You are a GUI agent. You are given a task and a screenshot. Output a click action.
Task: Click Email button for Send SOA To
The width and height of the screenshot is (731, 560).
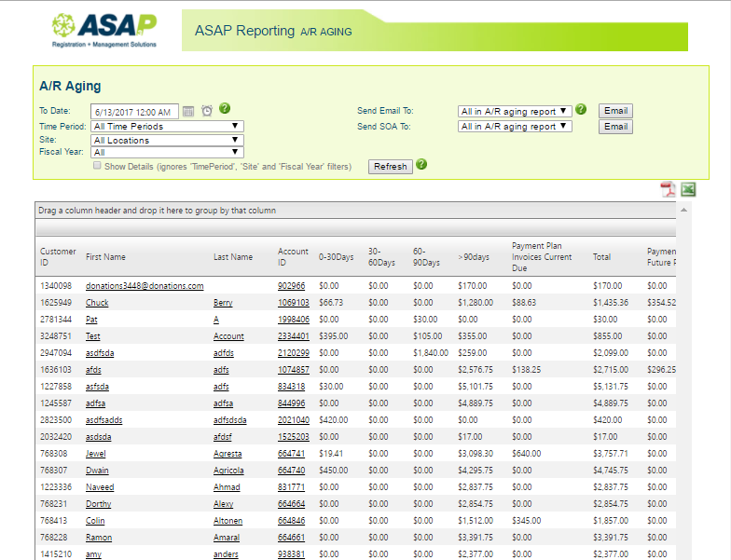(615, 127)
